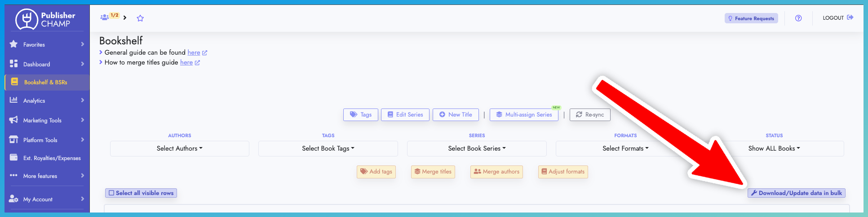Open the Select Authors dropdown

pyautogui.click(x=179, y=148)
